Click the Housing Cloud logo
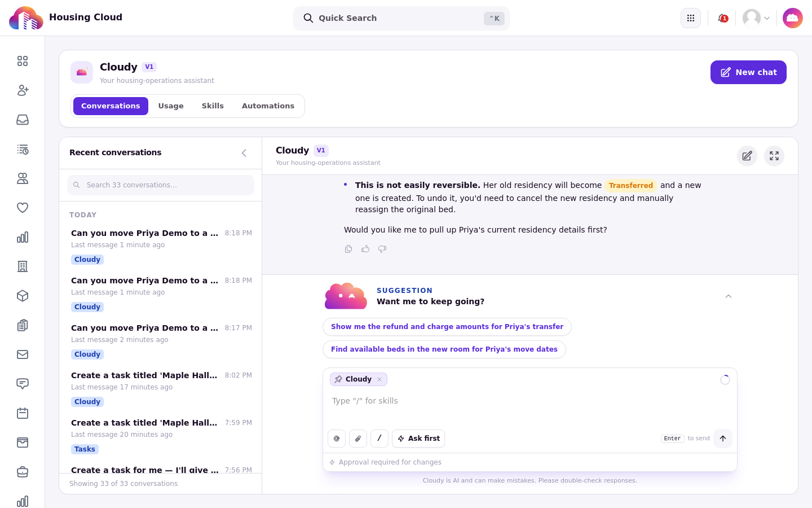Viewport: 812px width, 508px height. click(x=26, y=18)
